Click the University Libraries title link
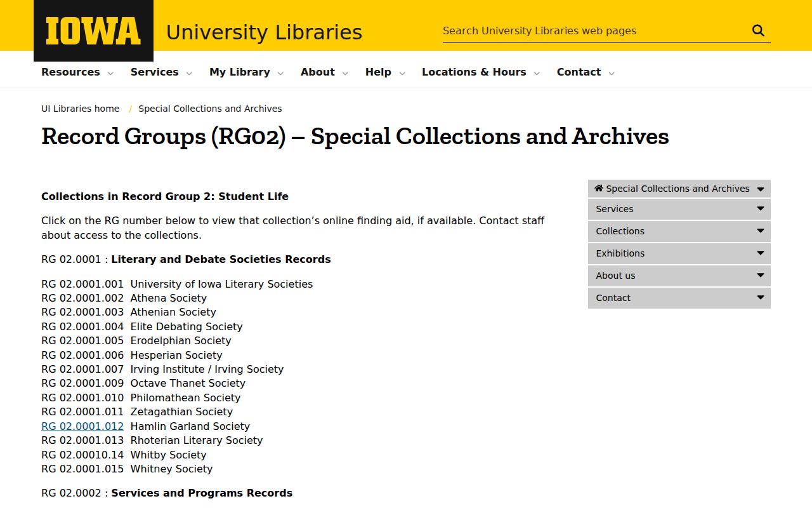Viewport: 812px width, 508px height. 264,32
